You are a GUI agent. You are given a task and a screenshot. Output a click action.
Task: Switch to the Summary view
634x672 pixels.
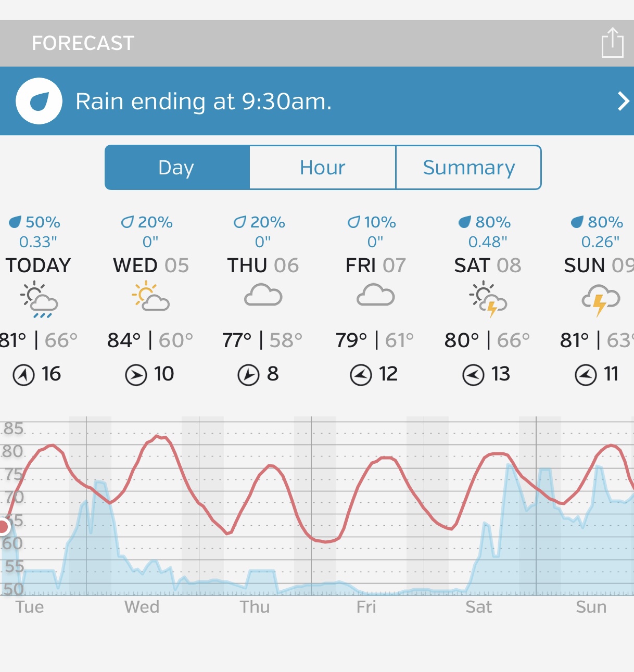click(468, 168)
